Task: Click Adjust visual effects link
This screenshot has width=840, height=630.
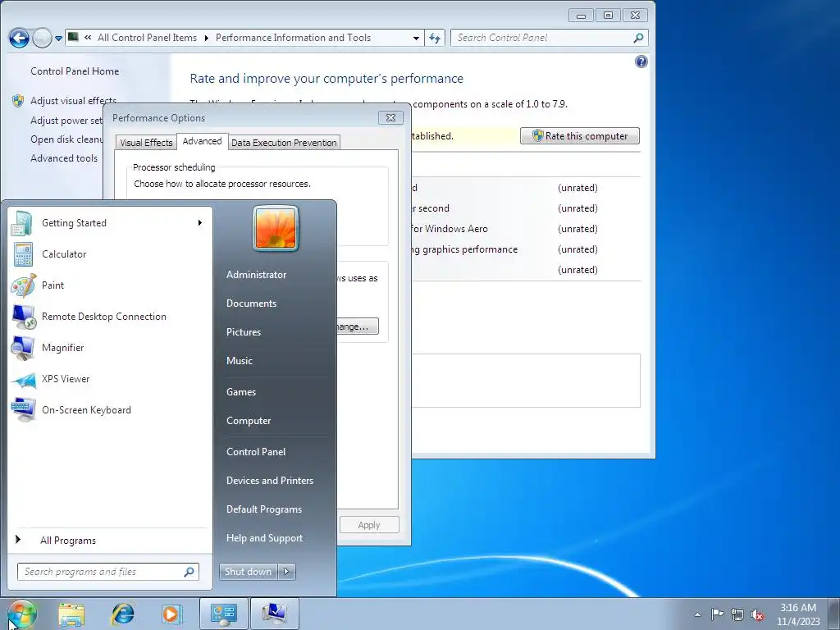Action: (x=73, y=101)
